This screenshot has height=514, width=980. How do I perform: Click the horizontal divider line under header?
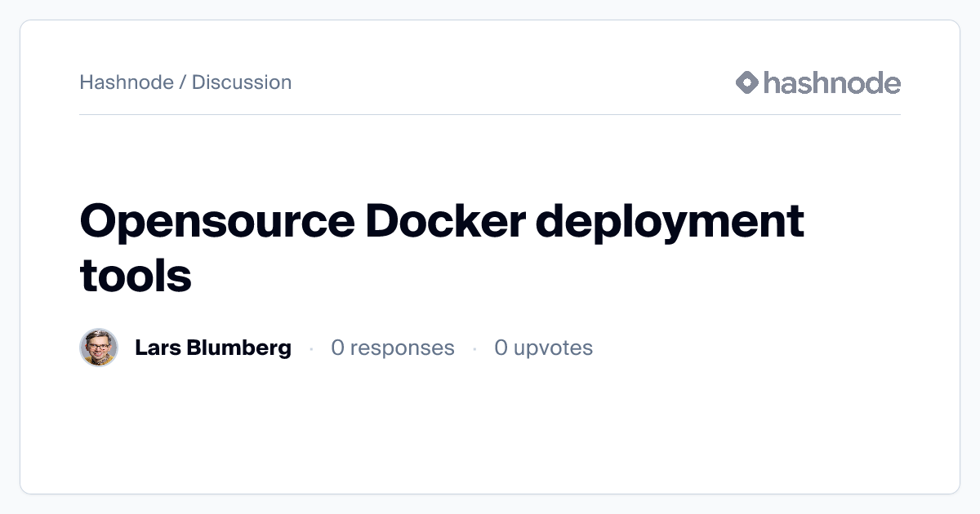[490, 115]
